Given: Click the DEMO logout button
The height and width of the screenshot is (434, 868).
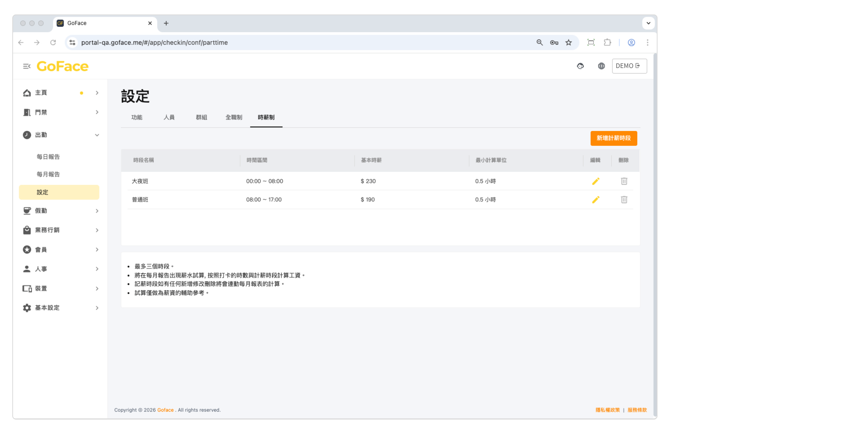Looking at the screenshot, I should click(x=629, y=66).
